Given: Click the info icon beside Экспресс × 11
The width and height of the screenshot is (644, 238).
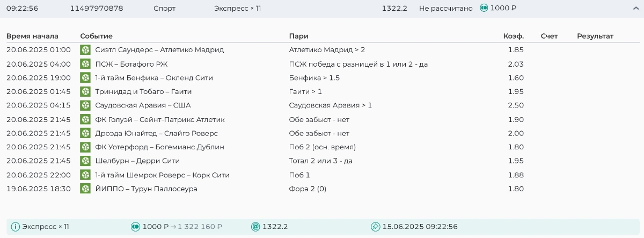Looking at the screenshot, I should pyautogui.click(x=15, y=227).
